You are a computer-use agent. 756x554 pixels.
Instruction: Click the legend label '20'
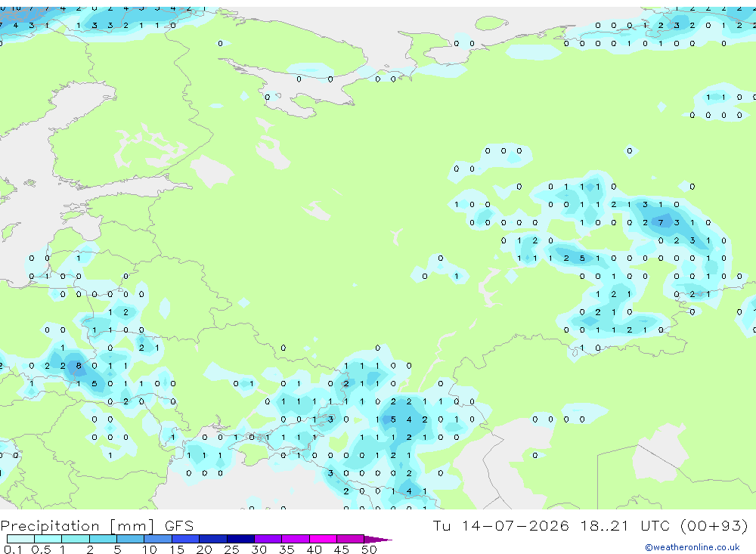click(x=204, y=549)
